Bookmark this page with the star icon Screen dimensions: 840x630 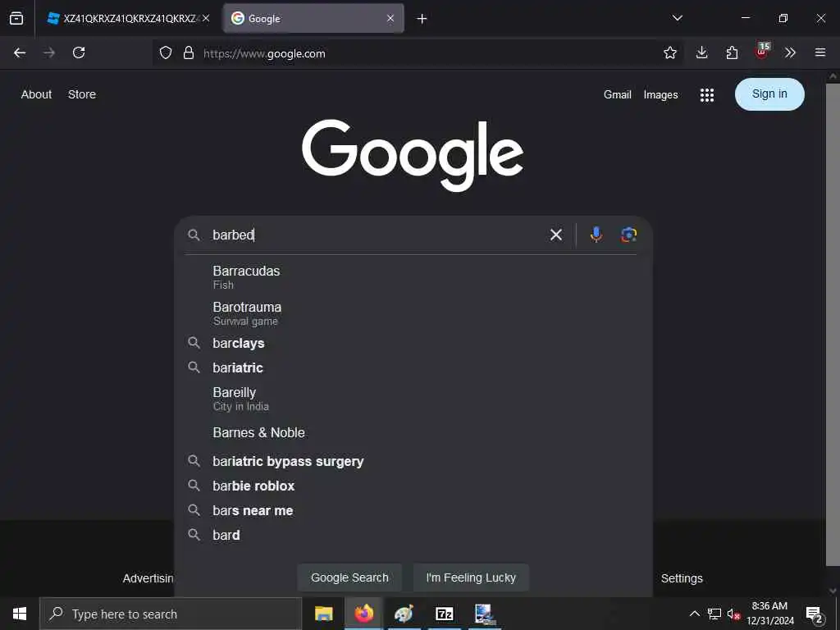click(x=669, y=52)
